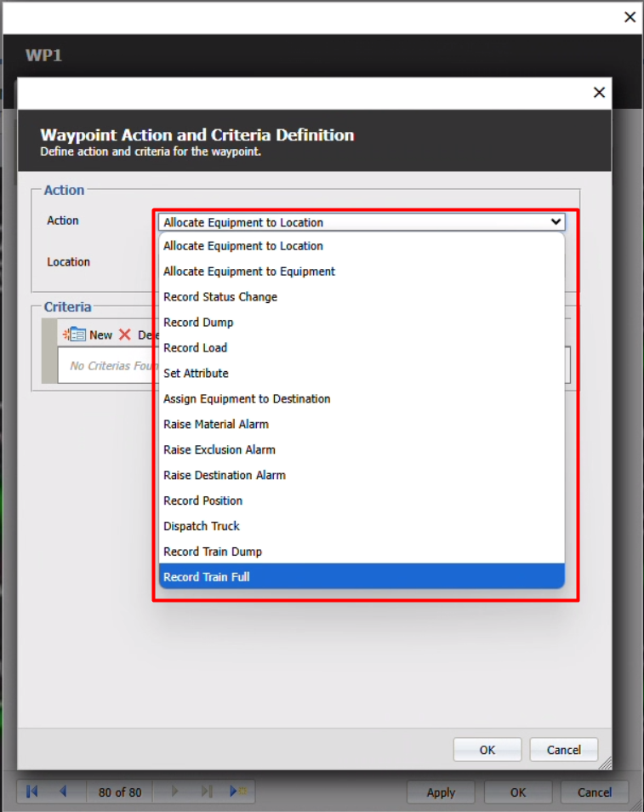
Task: Click the 80 of 80 record field
Action: [x=120, y=792]
